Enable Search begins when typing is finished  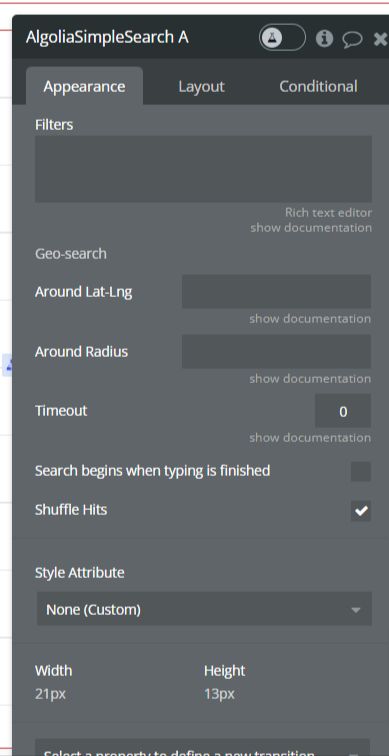click(361, 471)
